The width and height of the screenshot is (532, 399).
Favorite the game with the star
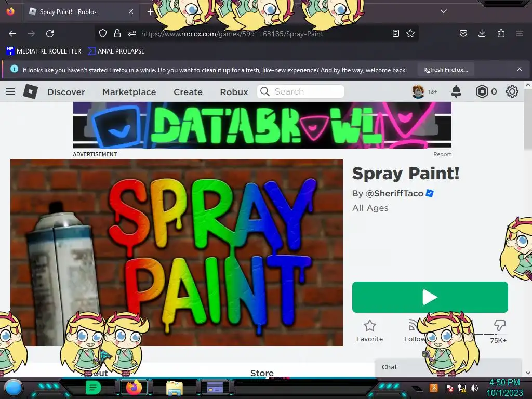369,331
